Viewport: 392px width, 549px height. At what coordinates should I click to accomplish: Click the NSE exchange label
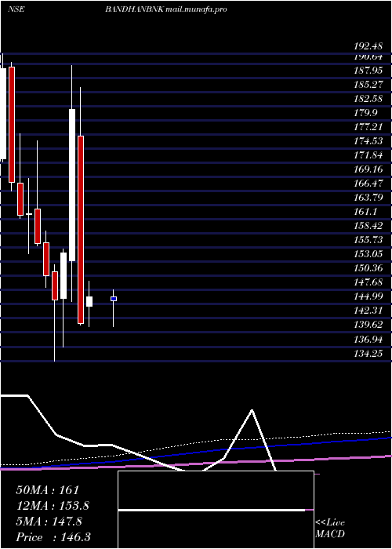pos(16,9)
